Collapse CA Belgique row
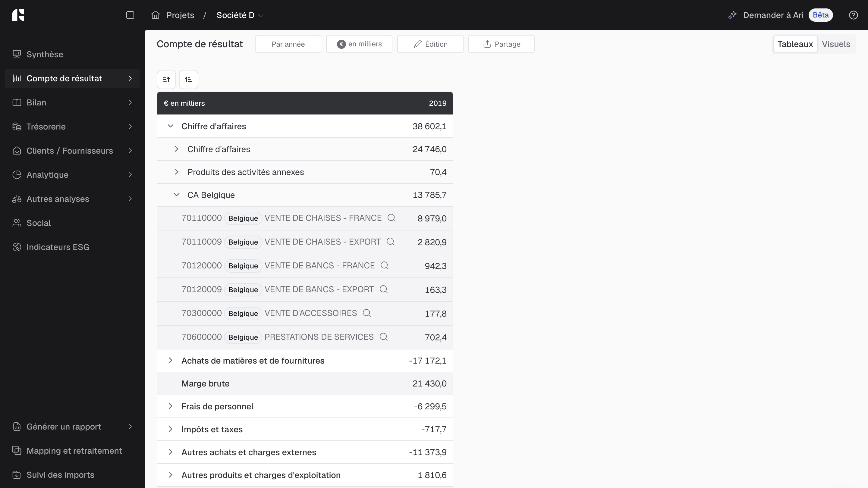Image resolution: width=868 pixels, height=488 pixels. point(177,195)
